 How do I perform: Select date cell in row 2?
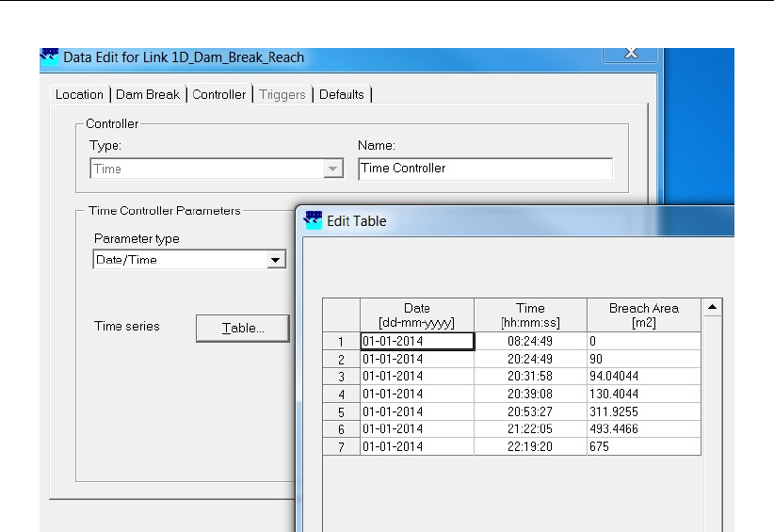pyautogui.click(x=417, y=360)
